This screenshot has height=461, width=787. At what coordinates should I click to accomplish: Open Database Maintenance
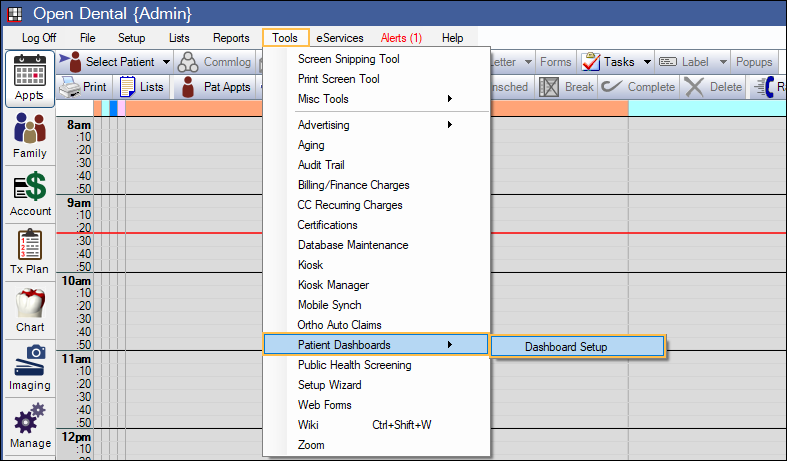(353, 245)
